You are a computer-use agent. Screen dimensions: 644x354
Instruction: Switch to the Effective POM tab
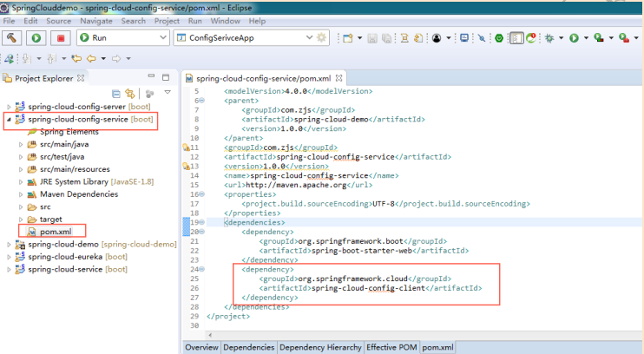(x=391, y=347)
